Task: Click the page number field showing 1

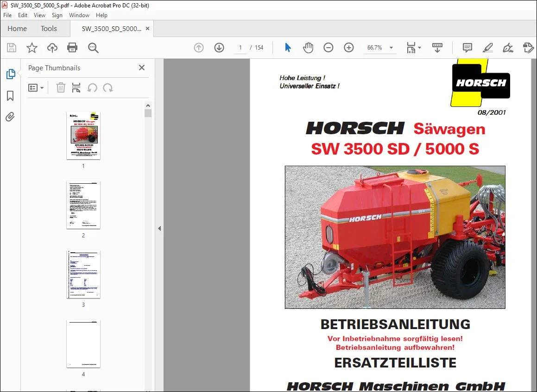Action: pos(240,48)
